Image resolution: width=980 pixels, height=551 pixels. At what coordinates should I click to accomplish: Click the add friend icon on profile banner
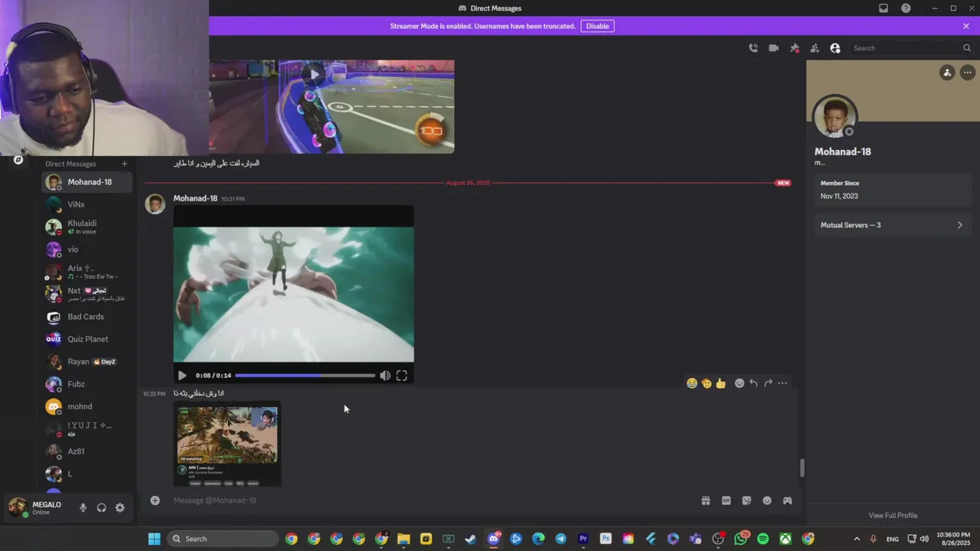(947, 73)
